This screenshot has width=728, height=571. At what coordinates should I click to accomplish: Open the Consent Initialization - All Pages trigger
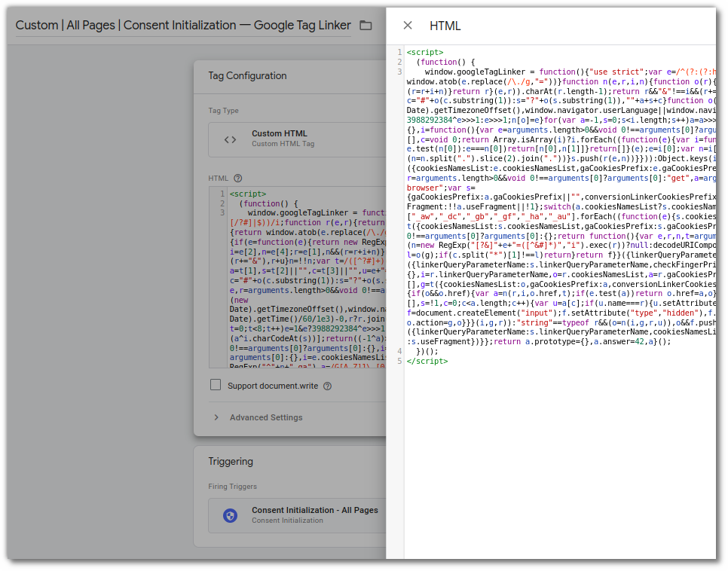pos(297,515)
